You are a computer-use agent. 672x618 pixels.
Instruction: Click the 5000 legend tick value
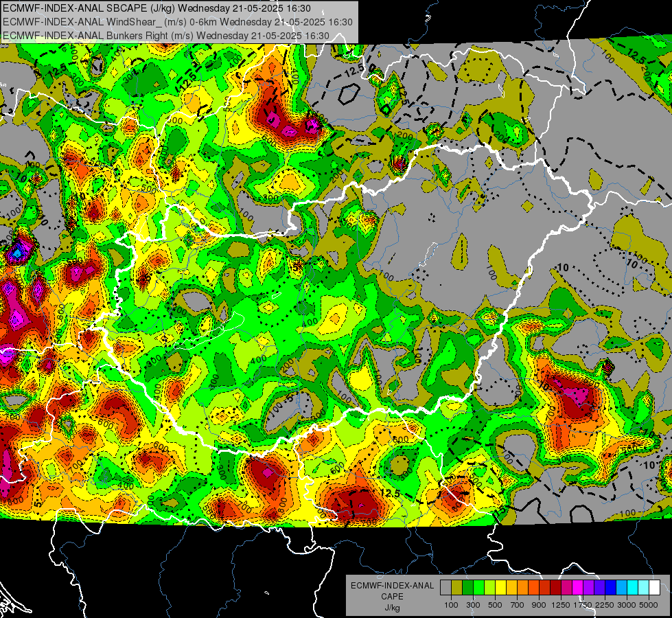coord(649,605)
